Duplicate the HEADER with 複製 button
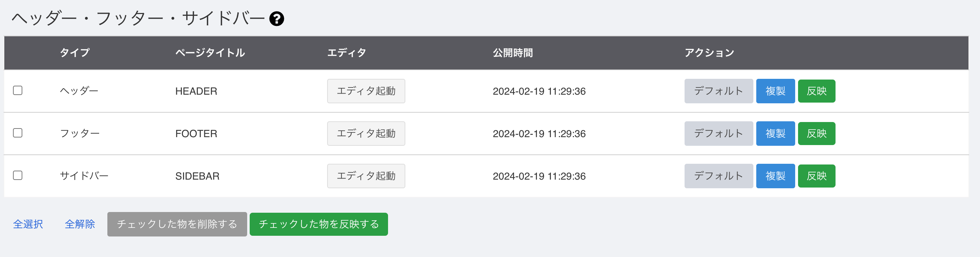This screenshot has height=257, width=980. coord(775,91)
